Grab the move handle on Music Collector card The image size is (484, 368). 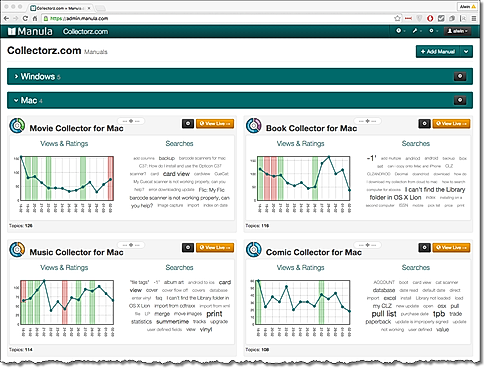point(131,245)
